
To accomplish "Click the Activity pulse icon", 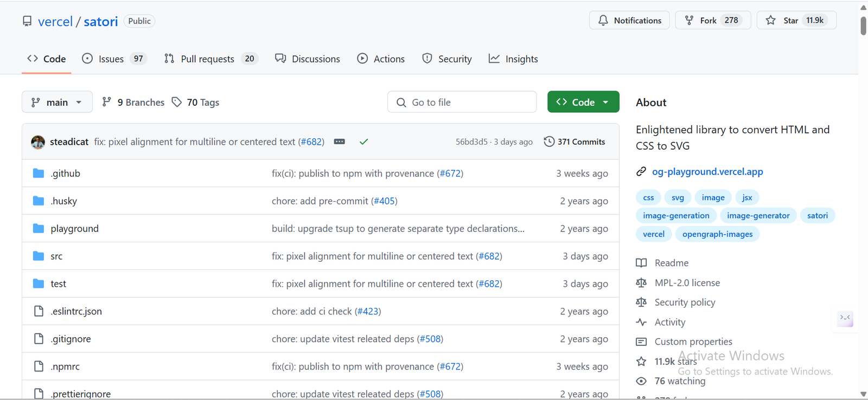I will click(641, 322).
